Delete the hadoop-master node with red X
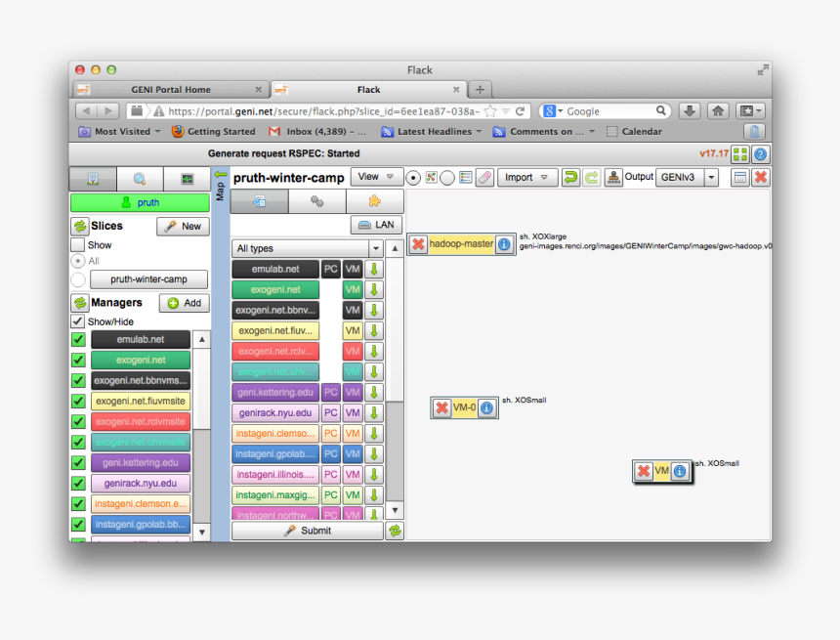 pos(418,244)
